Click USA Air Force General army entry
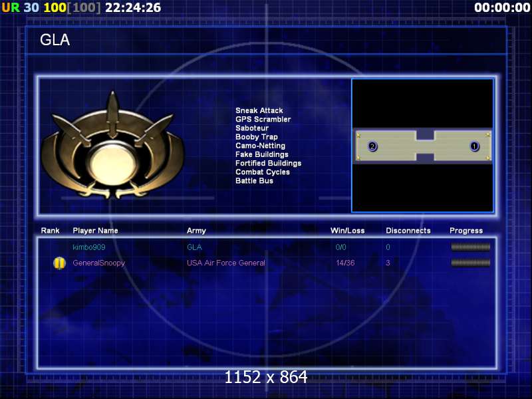The width and height of the screenshot is (532, 399). (x=226, y=263)
